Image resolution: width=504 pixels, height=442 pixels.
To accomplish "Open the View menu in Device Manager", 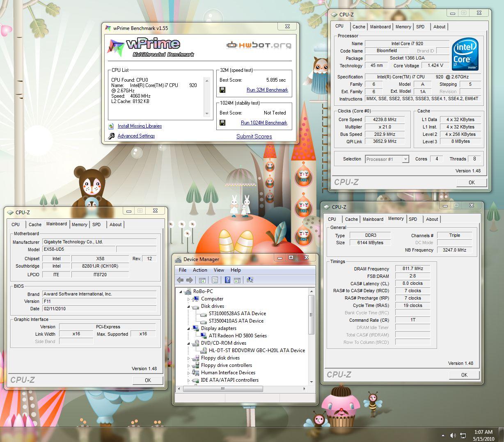I will 219,270.
